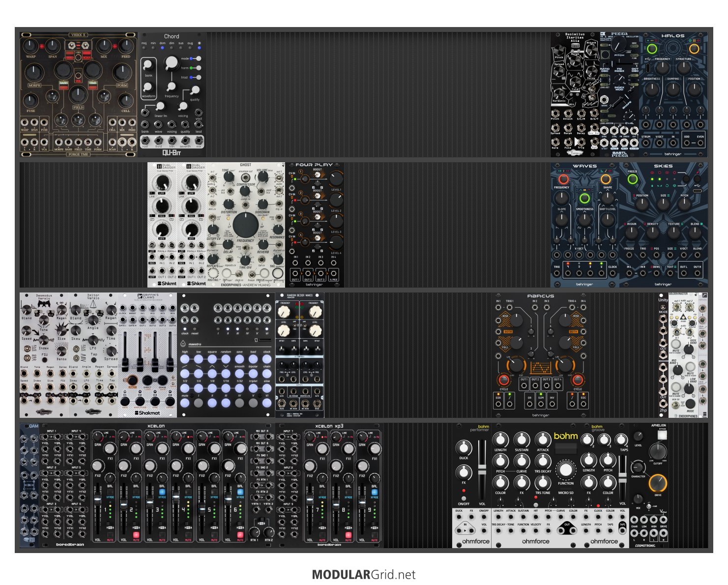
Task: Select the Behringer Four Play module
Action: point(315,225)
